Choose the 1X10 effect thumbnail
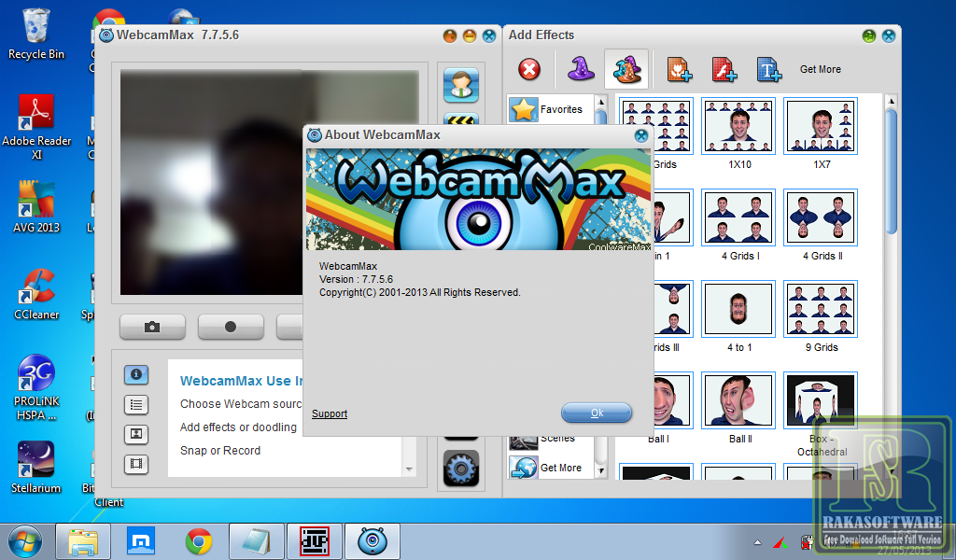 point(738,126)
